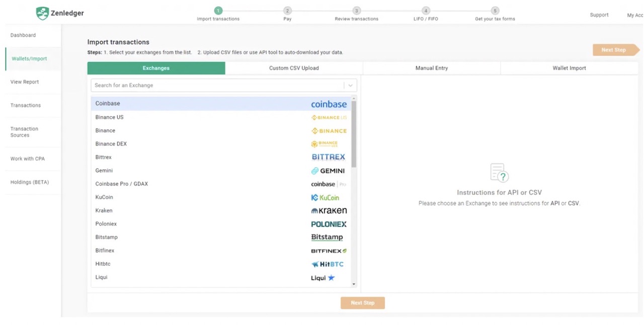Choose the Bitstamp exchange logo

(x=327, y=236)
